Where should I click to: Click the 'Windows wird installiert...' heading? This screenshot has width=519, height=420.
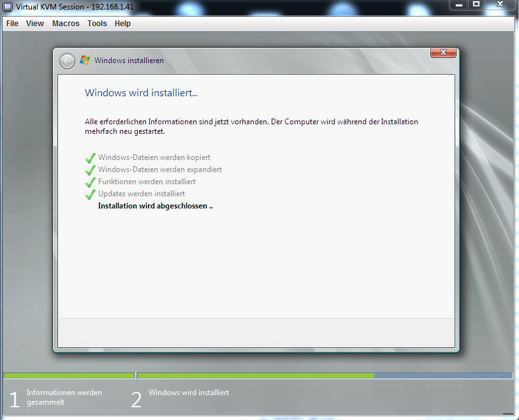point(141,93)
